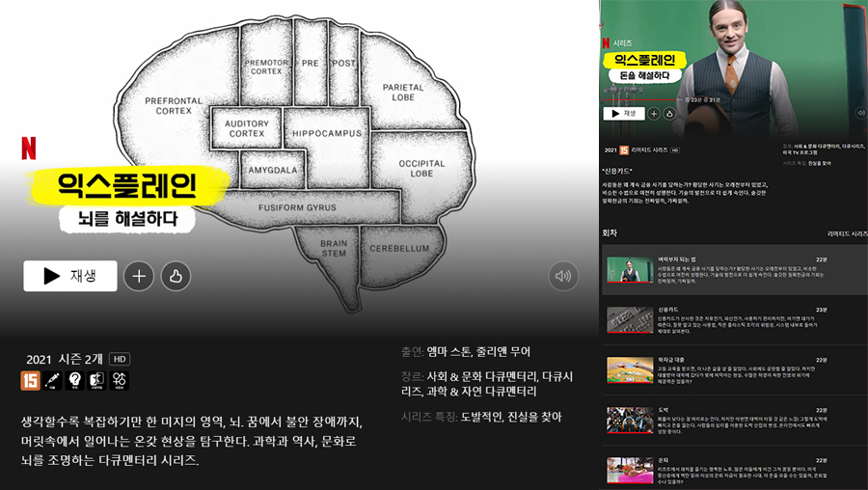Open the 진실을 찾아 trait link under 도발적인
This screenshot has width=868, height=490.
click(x=534, y=417)
